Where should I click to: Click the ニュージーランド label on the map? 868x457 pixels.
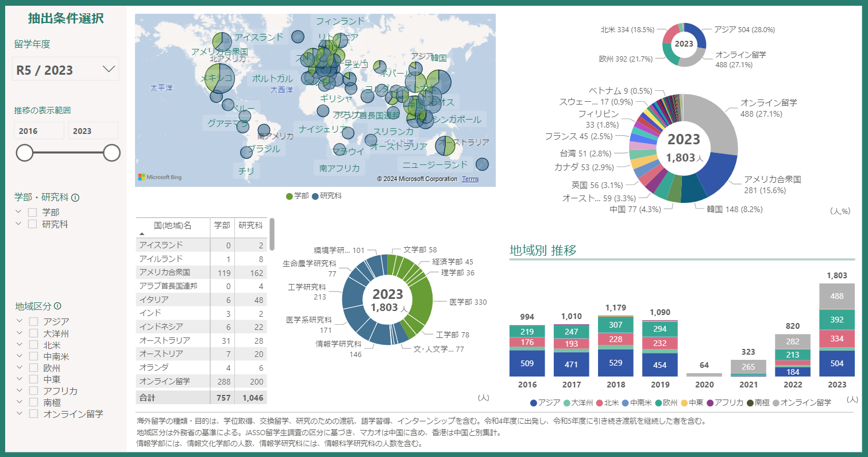tap(435, 164)
